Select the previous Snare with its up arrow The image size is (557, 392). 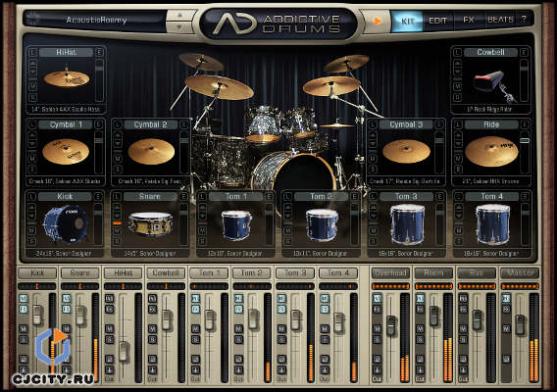(x=118, y=207)
